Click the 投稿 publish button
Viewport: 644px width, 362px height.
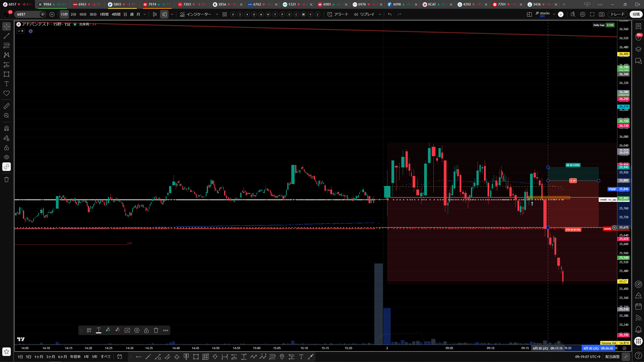click(636, 14)
